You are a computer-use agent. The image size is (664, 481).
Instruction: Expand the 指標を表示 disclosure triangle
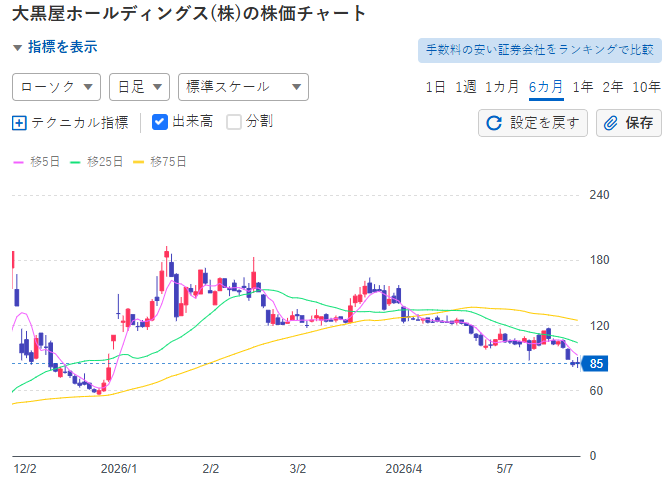pyautogui.click(x=17, y=47)
